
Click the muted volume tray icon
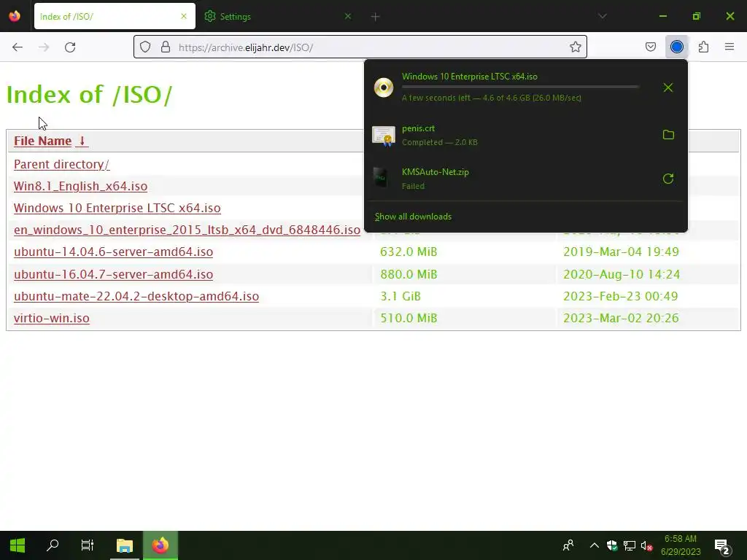point(646,545)
